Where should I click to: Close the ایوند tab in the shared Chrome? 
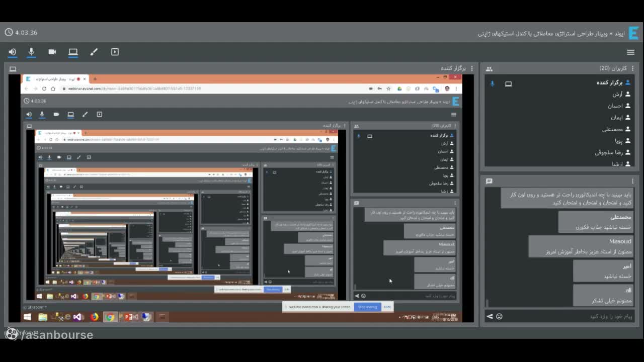coord(85,79)
